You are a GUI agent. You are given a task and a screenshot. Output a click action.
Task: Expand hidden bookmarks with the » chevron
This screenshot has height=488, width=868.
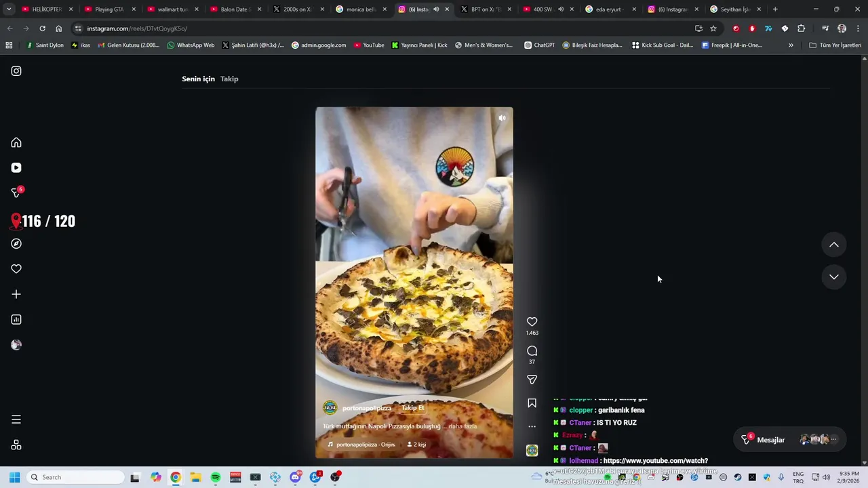[791, 45]
